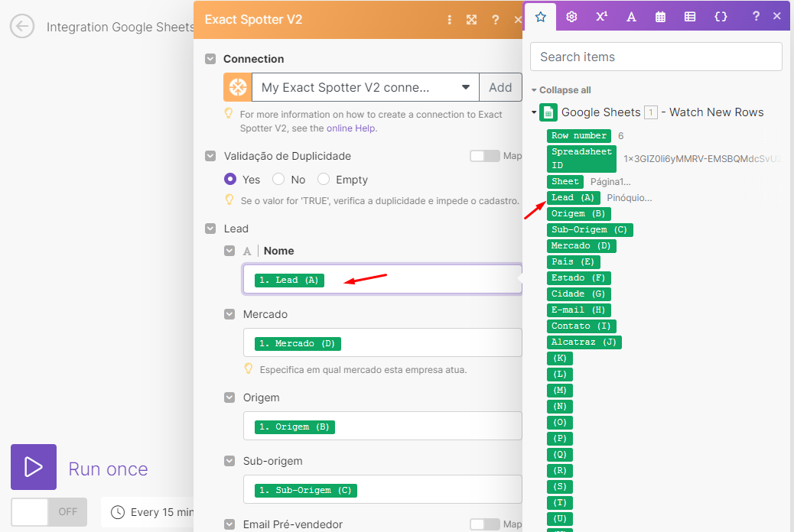Select the Sub-Origem (C) item in panel
794x532 pixels.
click(x=590, y=230)
